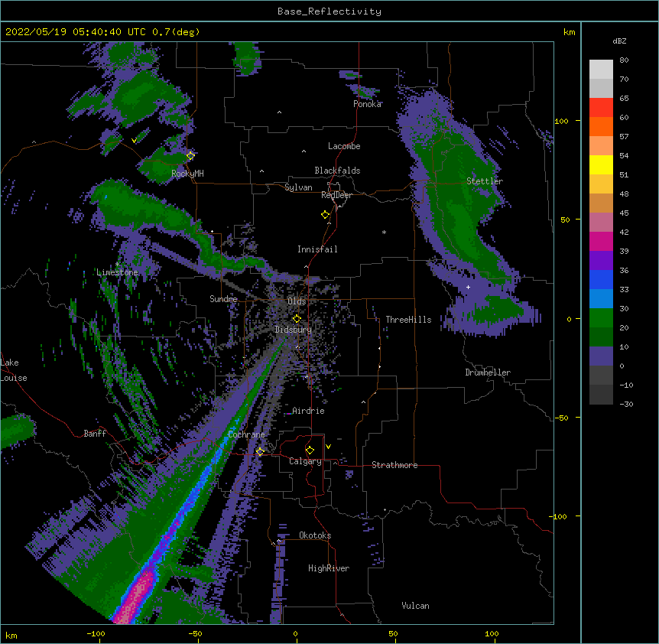This screenshot has height=644, width=659.
Task: Click the white asterisk marker east of Innisfail
Action: tap(384, 232)
